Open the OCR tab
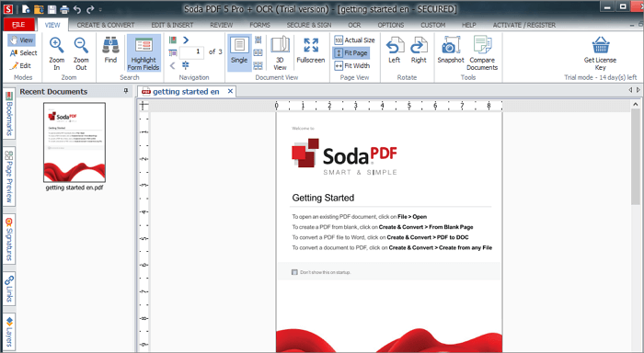The width and height of the screenshot is (644, 353). coord(354,25)
